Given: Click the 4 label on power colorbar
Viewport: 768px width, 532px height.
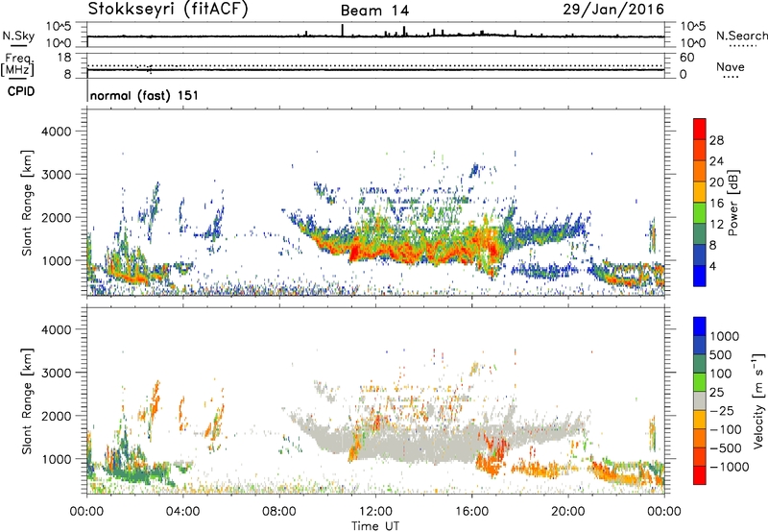Looking at the screenshot, I should click(x=713, y=267).
